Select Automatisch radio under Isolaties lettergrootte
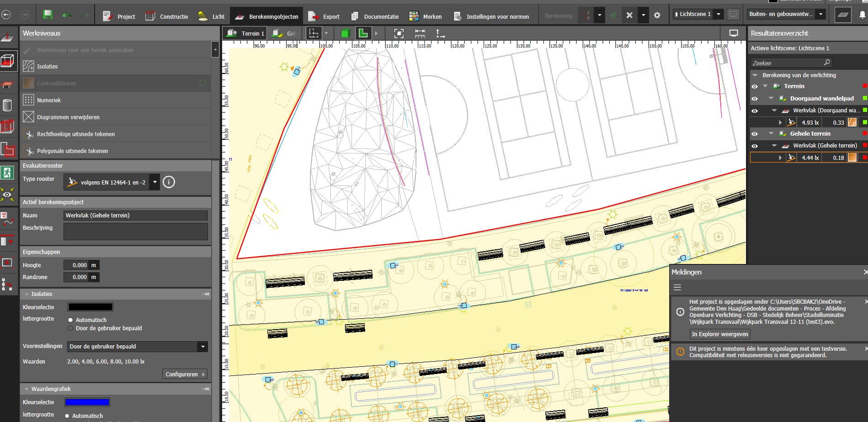 pyautogui.click(x=70, y=320)
